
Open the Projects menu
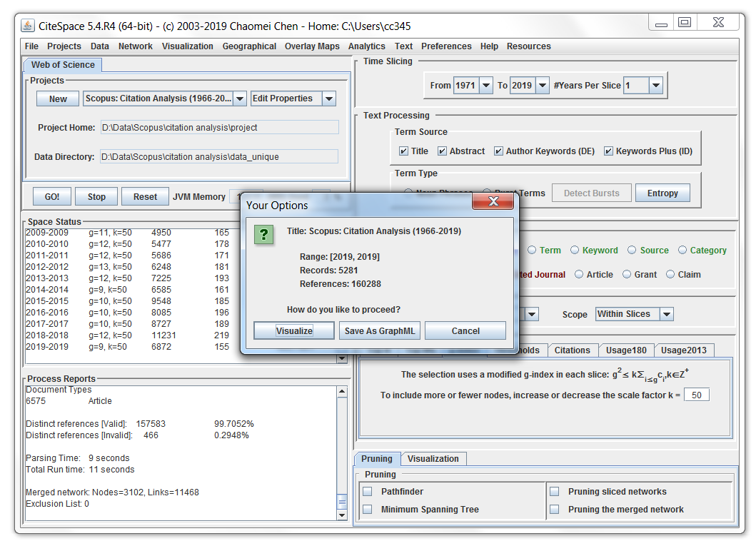click(64, 46)
